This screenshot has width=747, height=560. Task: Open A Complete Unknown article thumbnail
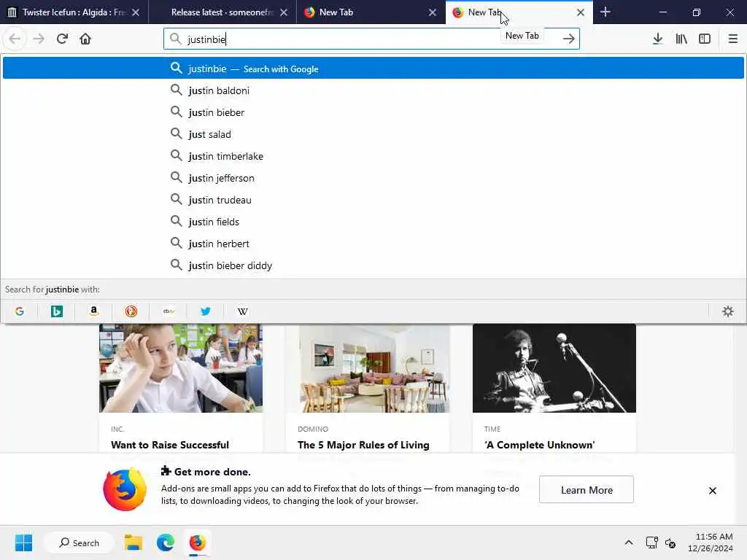click(554, 368)
